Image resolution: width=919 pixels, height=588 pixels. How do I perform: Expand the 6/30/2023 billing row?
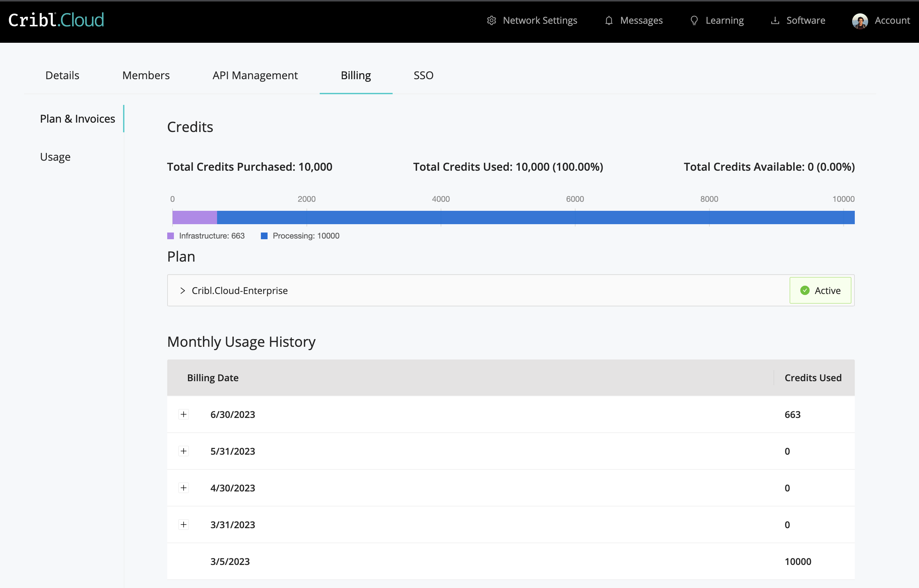pyautogui.click(x=184, y=414)
